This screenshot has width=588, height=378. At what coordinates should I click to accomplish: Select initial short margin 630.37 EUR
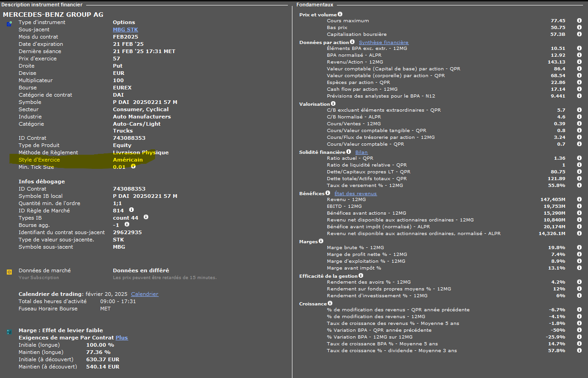(103, 359)
